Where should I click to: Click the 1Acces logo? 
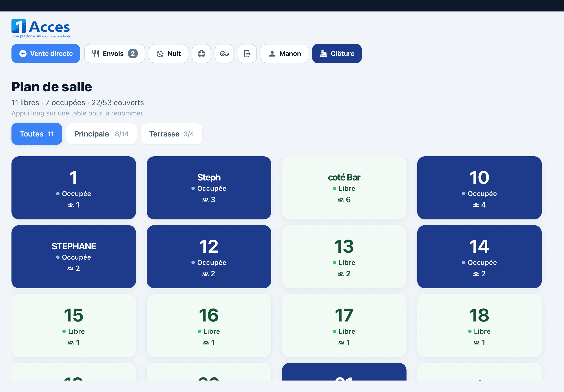click(41, 28)
